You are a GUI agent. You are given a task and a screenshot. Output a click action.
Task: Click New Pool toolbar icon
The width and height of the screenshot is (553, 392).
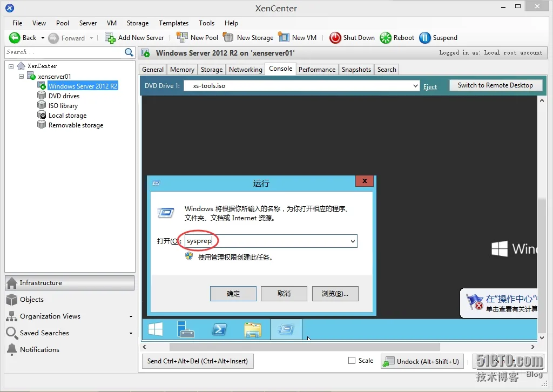(x=182, y=37)
